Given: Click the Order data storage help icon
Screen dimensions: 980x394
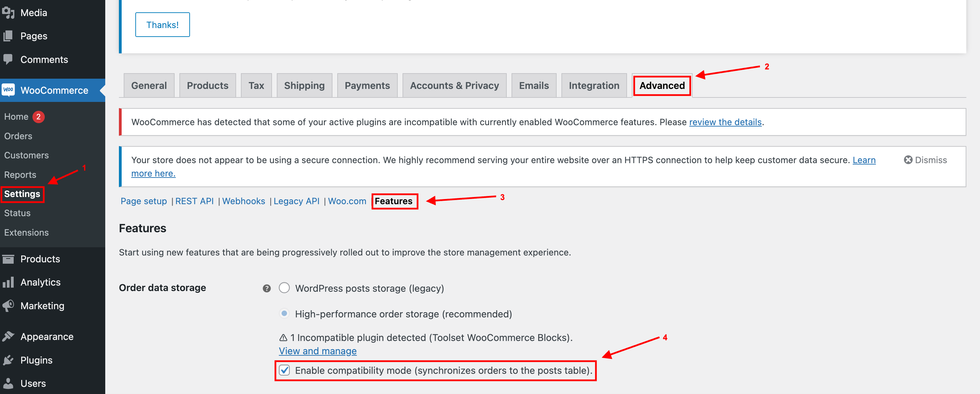Looking at the screenshot, I should pos(267,289).
